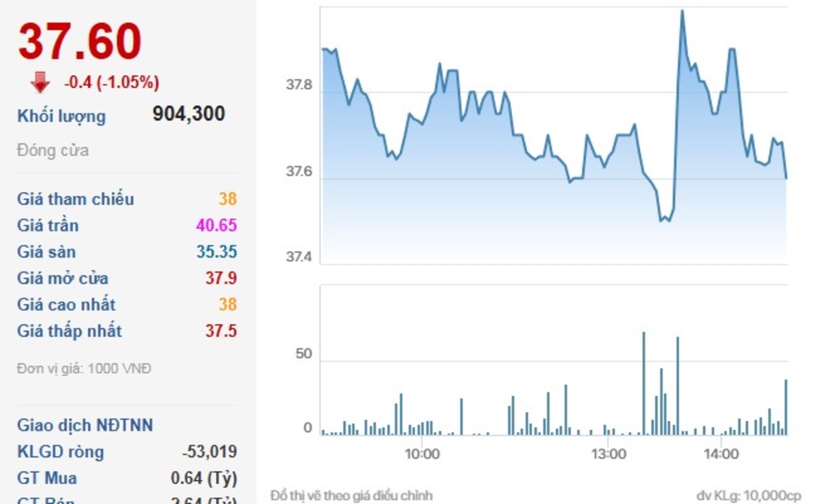840x504 pixels.
Task: Open the Giao dịch NĐTNN section heading
Action: 85,426
